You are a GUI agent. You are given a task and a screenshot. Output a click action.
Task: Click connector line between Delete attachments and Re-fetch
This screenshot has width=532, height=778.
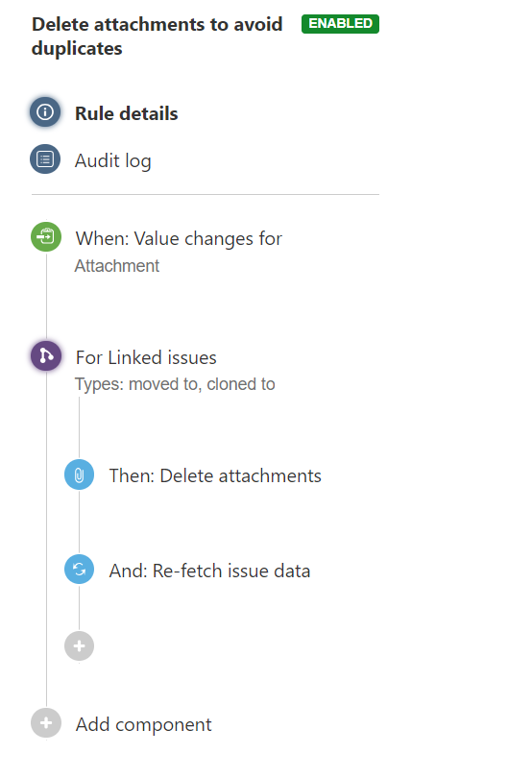coord(79,522)
